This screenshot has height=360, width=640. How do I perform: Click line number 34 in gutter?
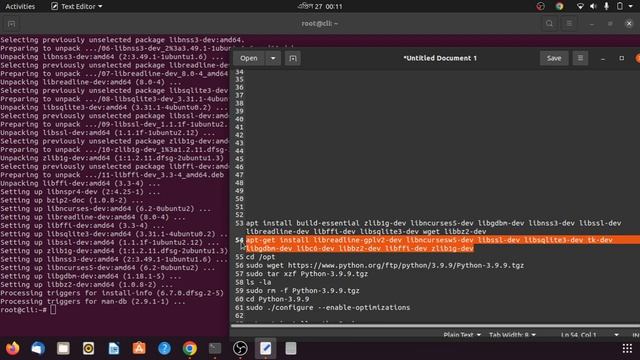point(239,71)
